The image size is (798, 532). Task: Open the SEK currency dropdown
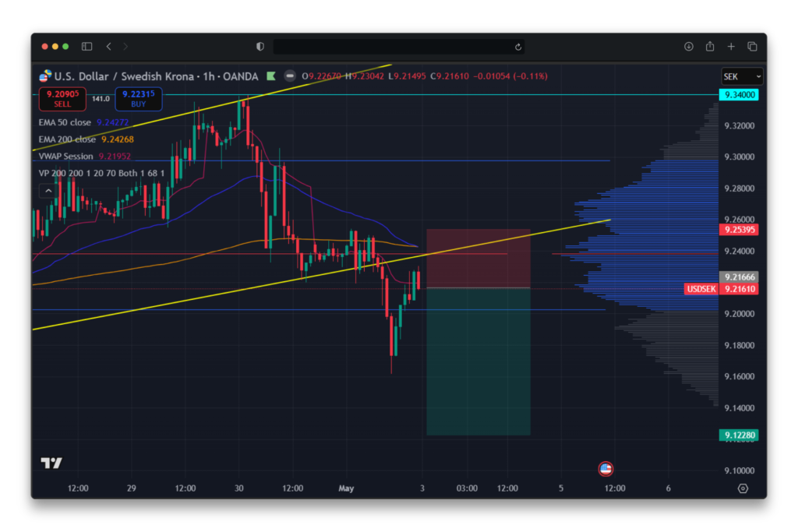tap(742, 76)
